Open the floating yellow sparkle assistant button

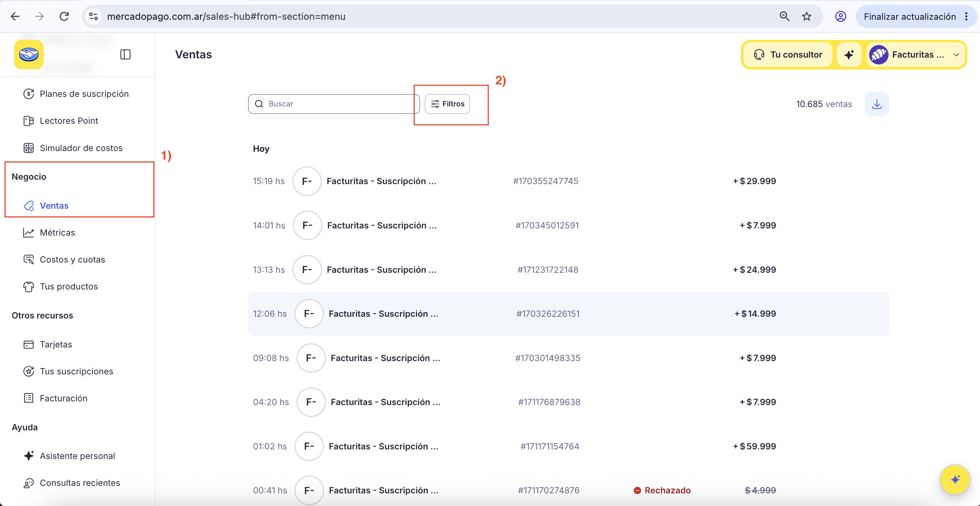point(954,479)
